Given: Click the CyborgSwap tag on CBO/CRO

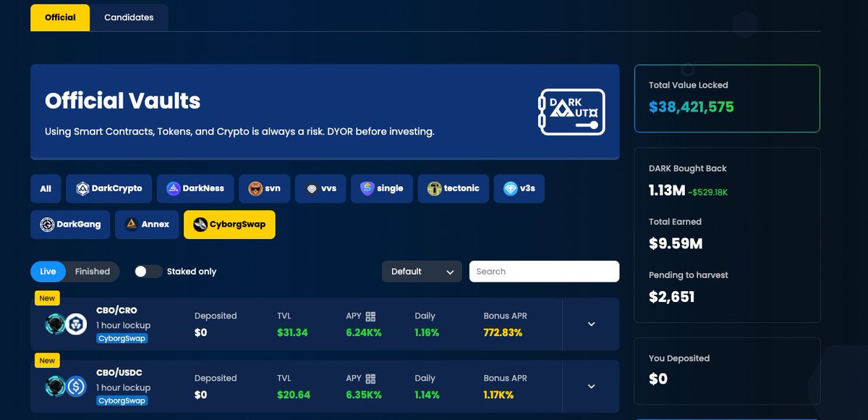Looking at the screenshot, I should pos(122,338).
